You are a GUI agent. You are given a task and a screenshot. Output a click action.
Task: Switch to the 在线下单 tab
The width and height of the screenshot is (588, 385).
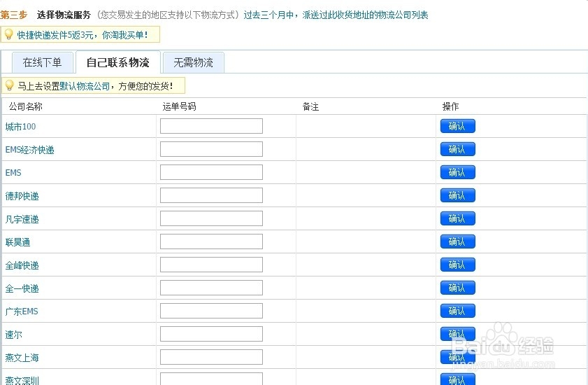pos(42,62)
